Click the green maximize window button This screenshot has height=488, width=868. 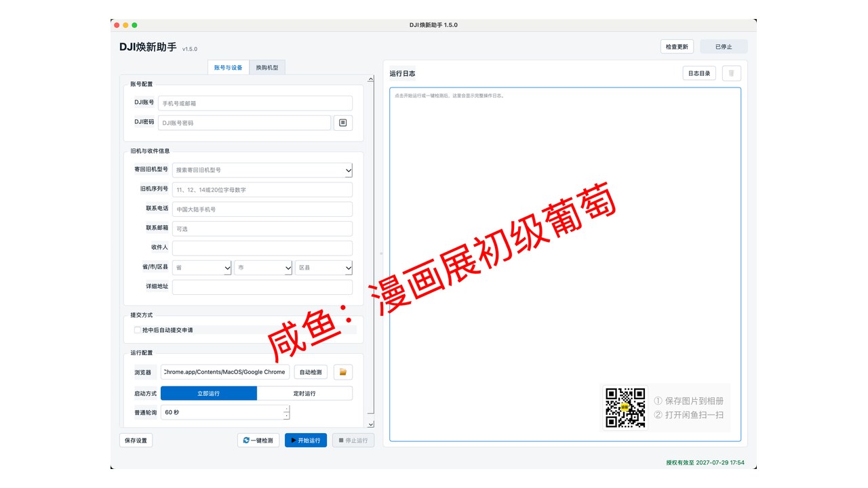point(134,25)
